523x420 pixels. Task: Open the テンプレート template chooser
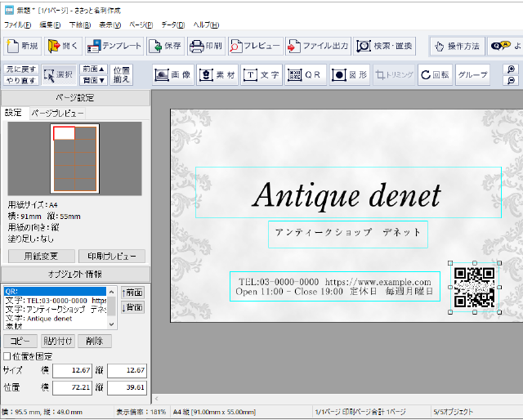114,46
